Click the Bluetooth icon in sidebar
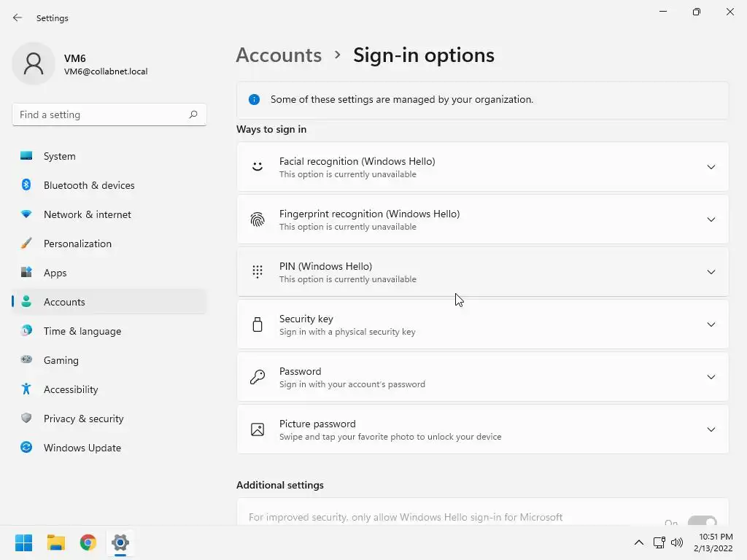Viewport: 747px width, 560px height. click(x=26, y=185)
